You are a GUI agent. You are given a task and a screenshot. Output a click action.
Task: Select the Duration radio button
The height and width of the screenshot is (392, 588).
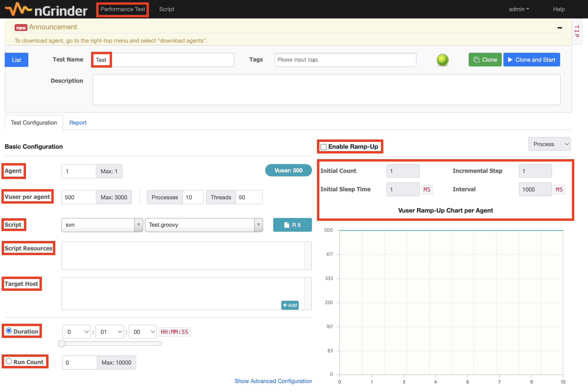[9, 331]
